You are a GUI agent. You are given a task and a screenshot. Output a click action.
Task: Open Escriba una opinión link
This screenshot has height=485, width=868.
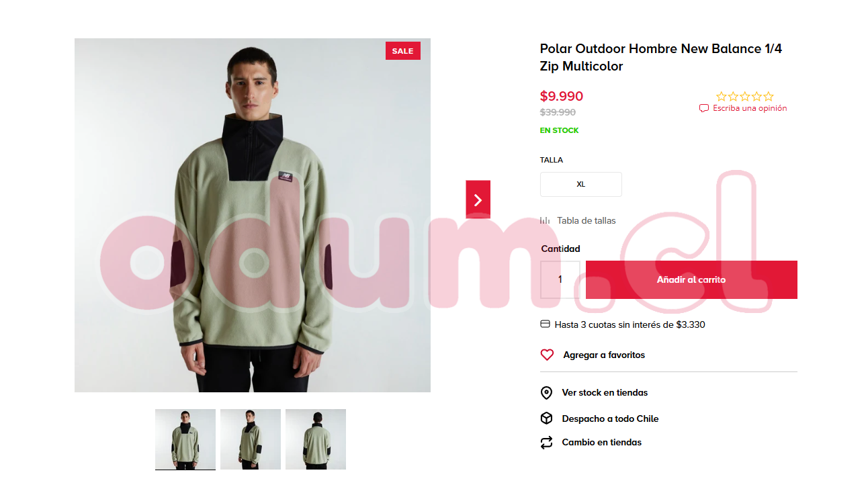(750, 108)
